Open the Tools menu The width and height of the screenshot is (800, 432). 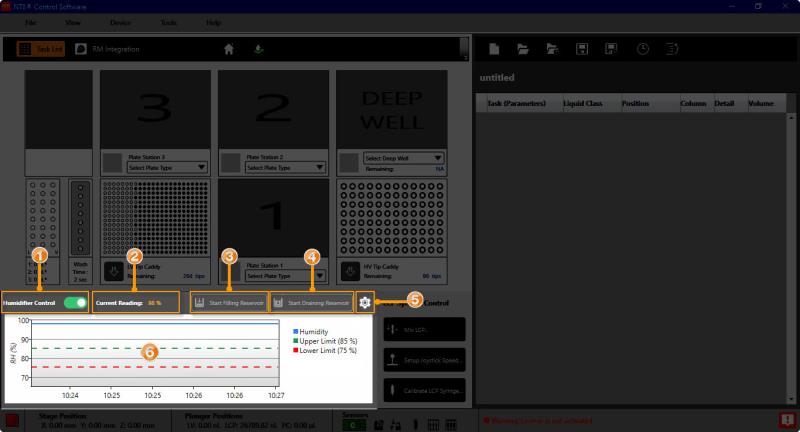[169, 22]
